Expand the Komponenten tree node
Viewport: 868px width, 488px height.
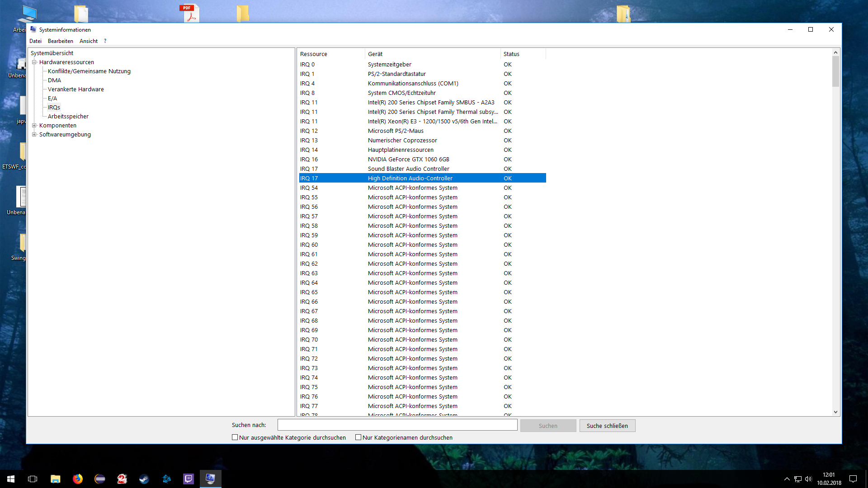click(34, 126)
